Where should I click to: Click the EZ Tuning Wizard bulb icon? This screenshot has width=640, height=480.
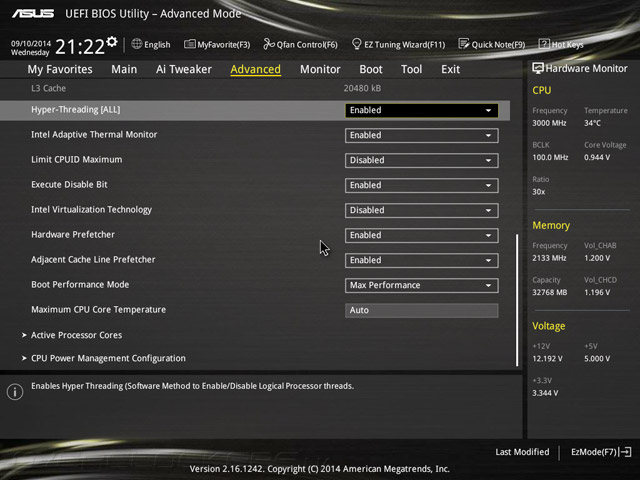356,44
